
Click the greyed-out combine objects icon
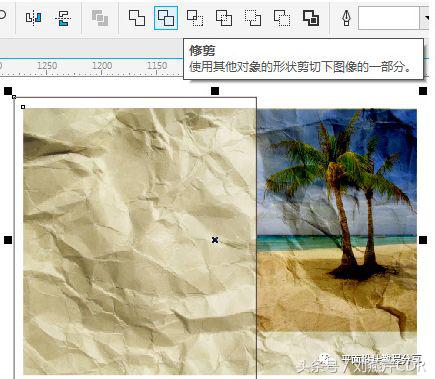click(x=100, y=18)
